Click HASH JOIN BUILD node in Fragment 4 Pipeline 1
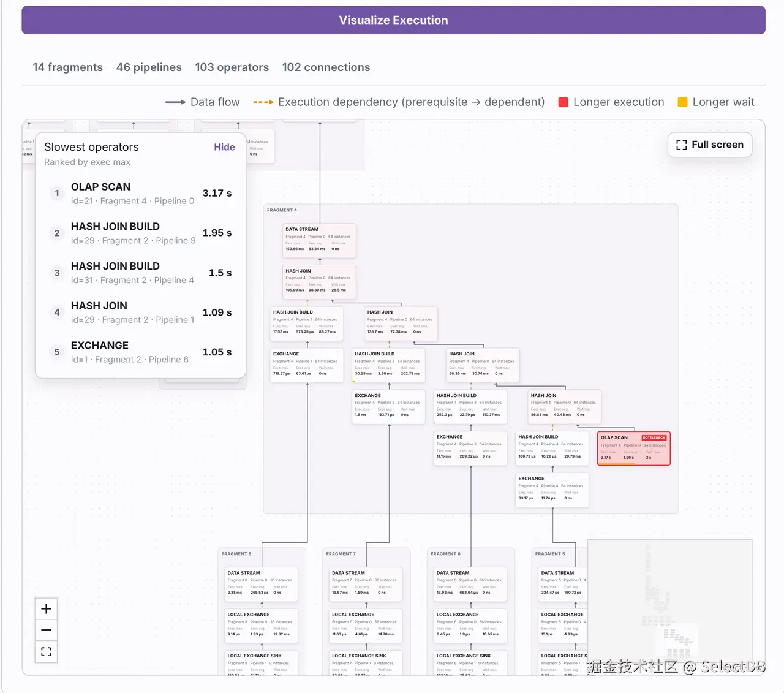 307,323
